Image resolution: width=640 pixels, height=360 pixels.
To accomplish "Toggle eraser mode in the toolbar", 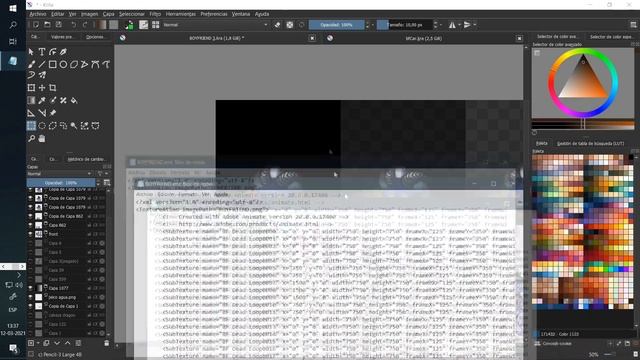I will tap(278, 25).
